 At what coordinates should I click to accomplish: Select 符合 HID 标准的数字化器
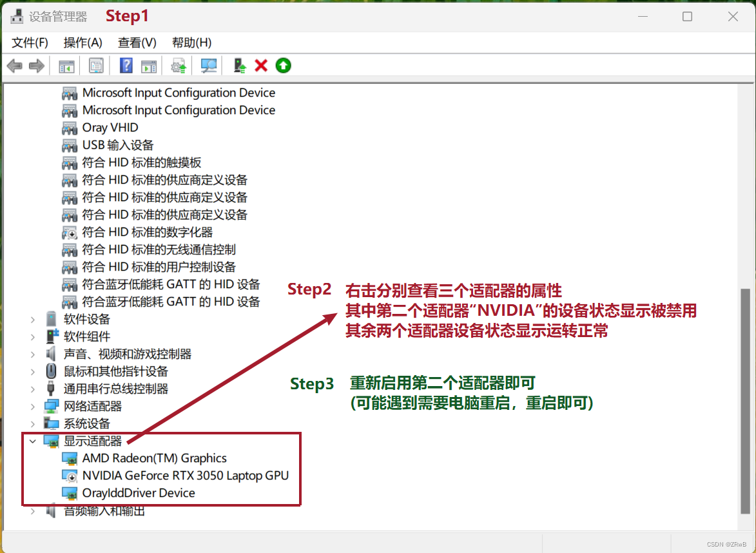click(148, 232)
